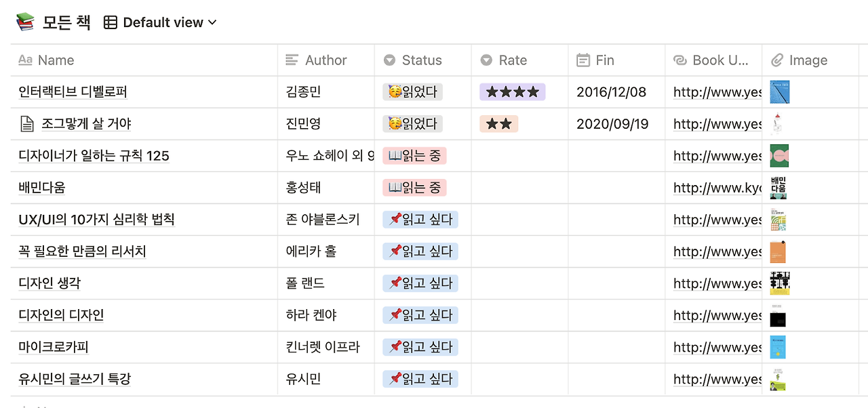Click the table view icon beside Default view
Image resolution: width=868 pixels, height=408 pixels.
tap(111, 22)
